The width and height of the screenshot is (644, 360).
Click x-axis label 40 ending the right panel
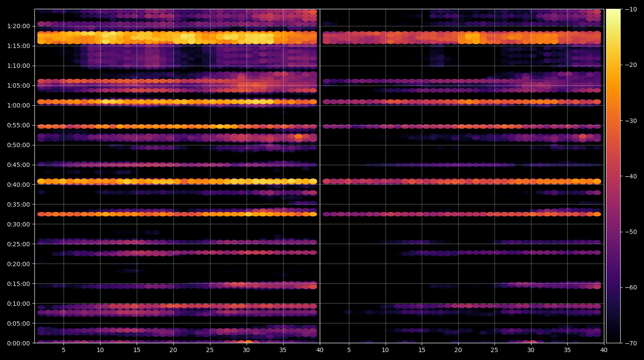604,350
